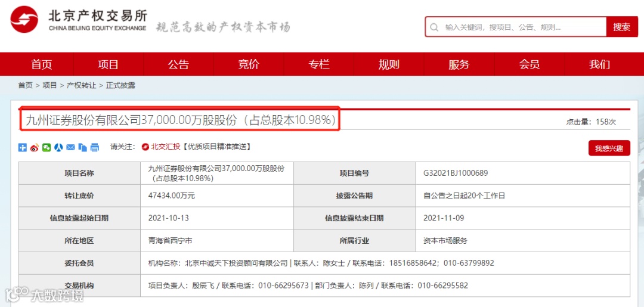Image resolution: width=644 pixels, height=307 pixels.
Task: Click the Beijing Equity Exchange logo
Action: point(79,19)
